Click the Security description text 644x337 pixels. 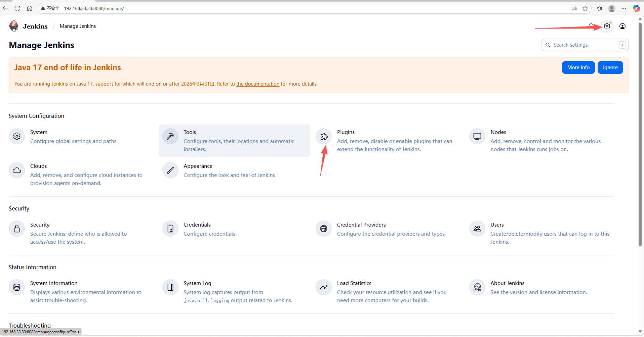78,238
